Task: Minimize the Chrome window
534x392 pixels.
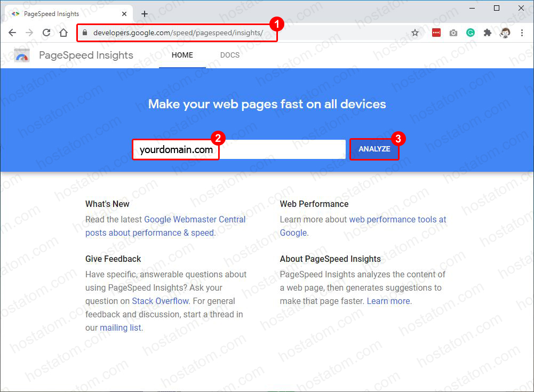Action: 472,8
